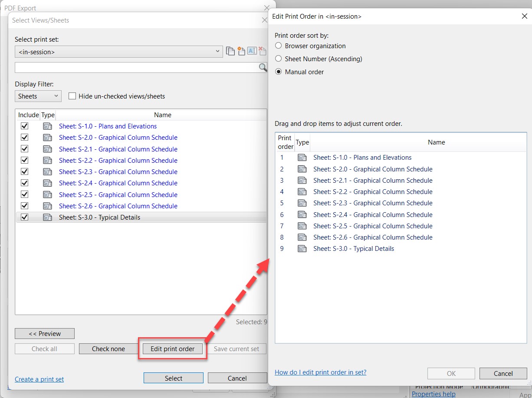Click sheet icon in print order row 7

[302, 226]
